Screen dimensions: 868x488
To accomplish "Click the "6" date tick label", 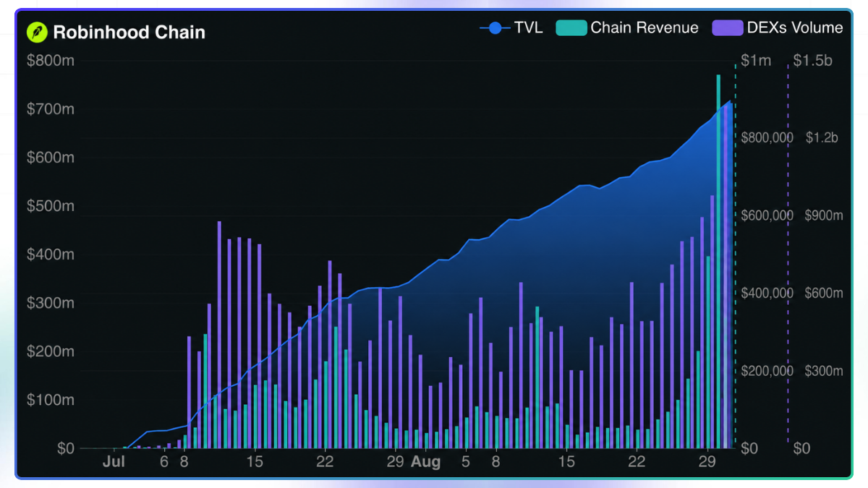I will tap(164, 461).
